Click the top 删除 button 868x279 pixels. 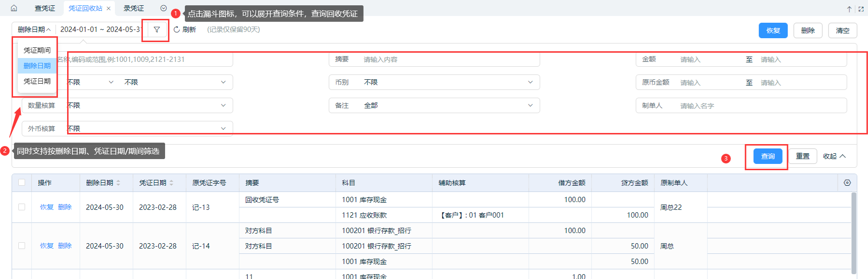pyautogui.click(x=808, y=30)
